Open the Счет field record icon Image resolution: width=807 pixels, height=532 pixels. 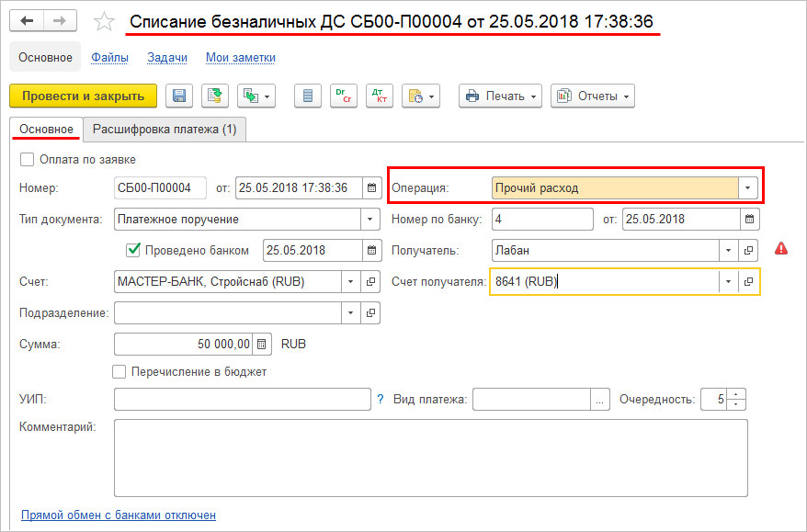pos(370,282)
